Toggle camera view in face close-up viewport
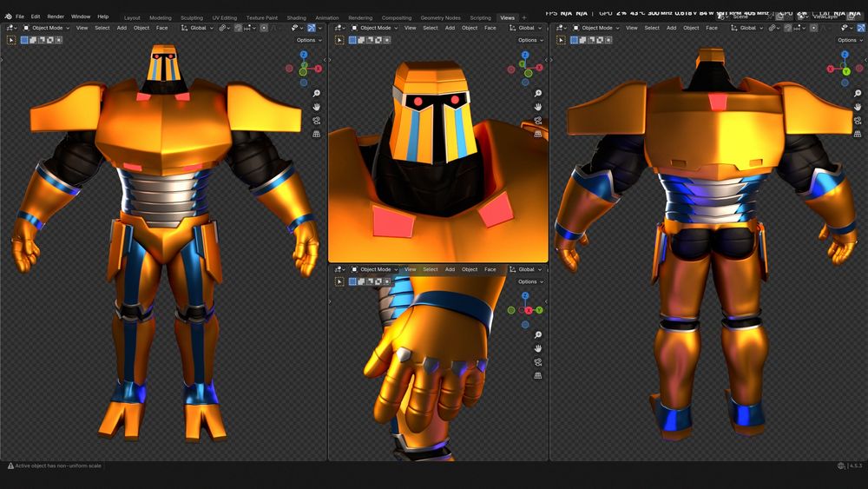868x489 pixels. (537, 120)
